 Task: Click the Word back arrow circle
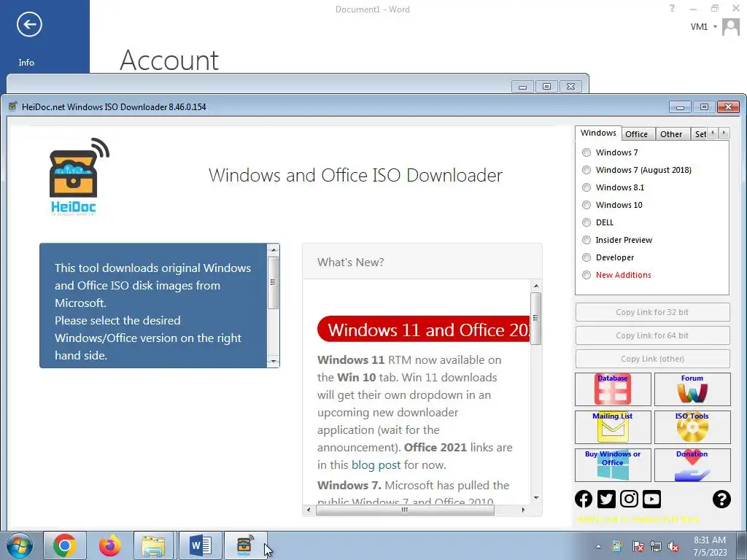29,24
